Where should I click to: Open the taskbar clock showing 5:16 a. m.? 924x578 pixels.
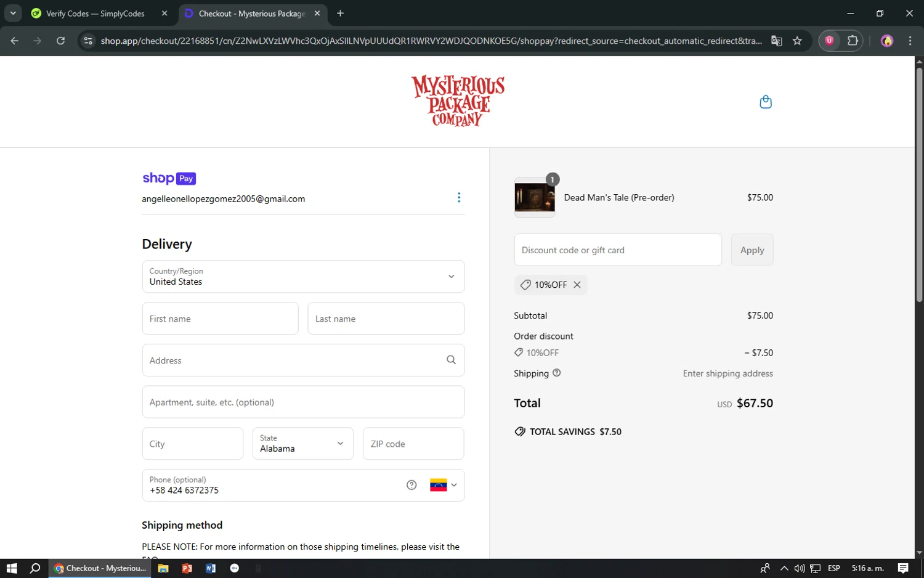click(x=867, y=568)
